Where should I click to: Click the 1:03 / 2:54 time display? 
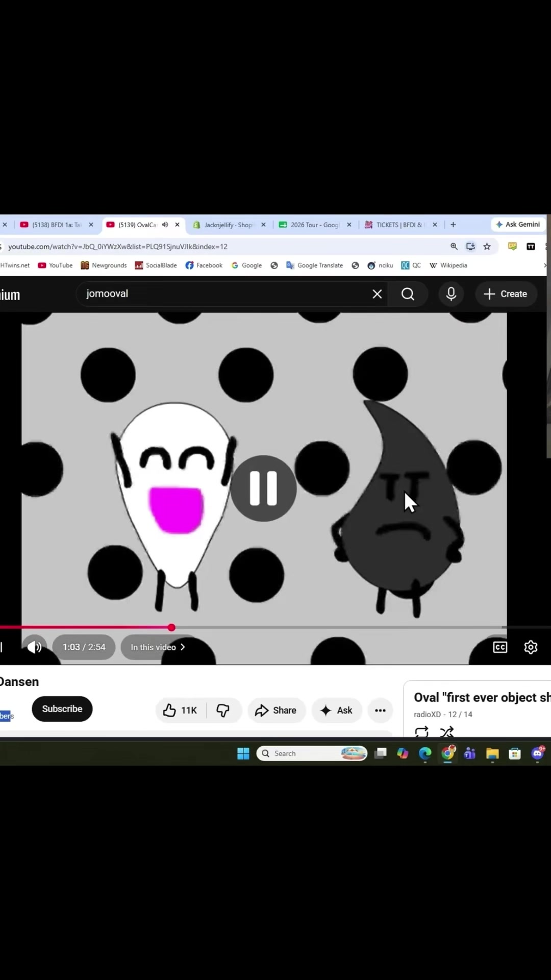click(x=84, y=647)
